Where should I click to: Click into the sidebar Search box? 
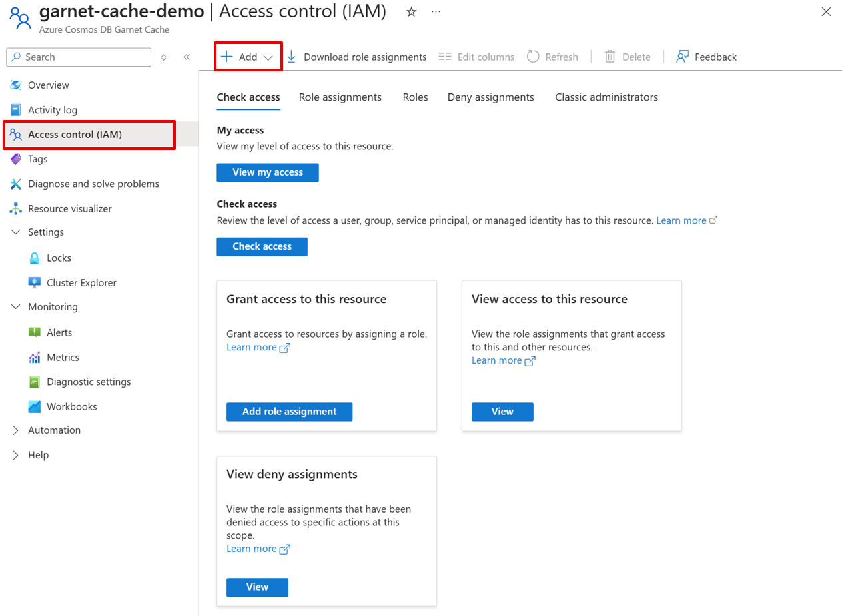78,57
